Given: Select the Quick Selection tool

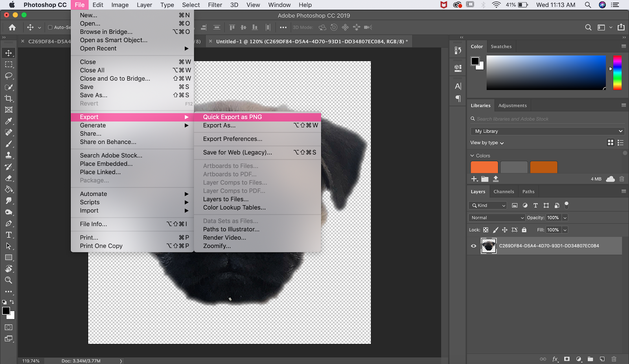Looking at the screenshot, I should tap(9, 87).
